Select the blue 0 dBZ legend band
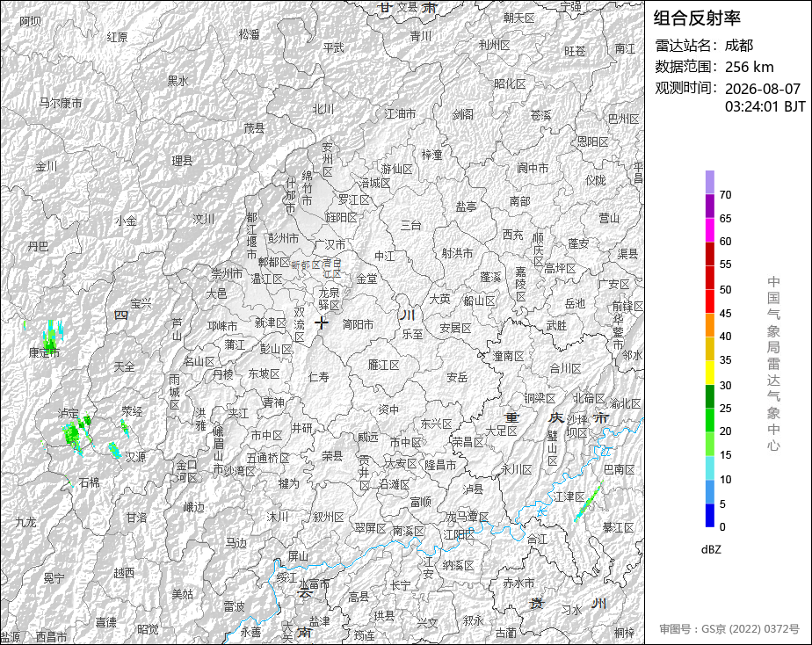 point(710,515)
